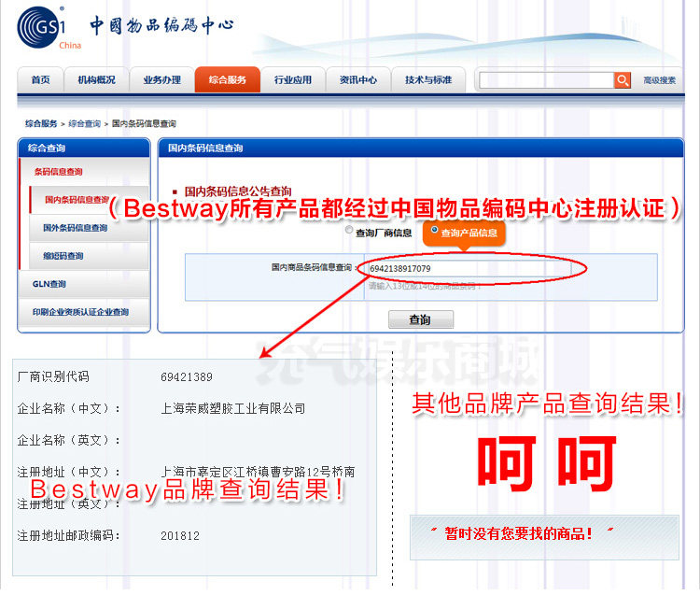This screenshot has height=595, width=700.
Task: Click manufacturer code 69421389
Action: 187,377
